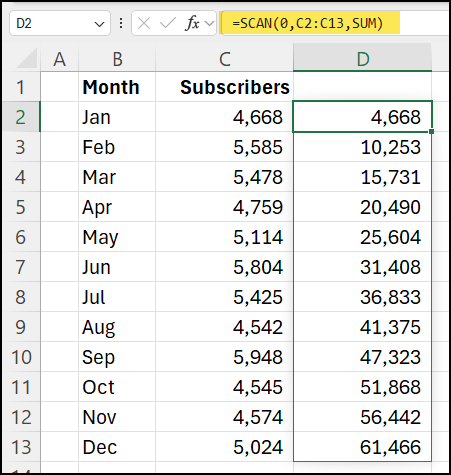Screen dimensions: 451x475
Task: Click the subscribers value 4,668 in column C
Action: (224, 117)
